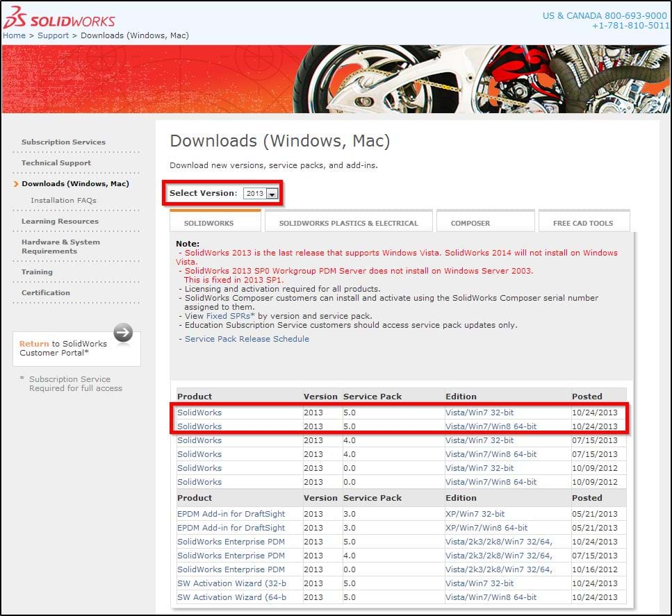
Task: Open Certification in the sidebar
Action: pos(45,293)
